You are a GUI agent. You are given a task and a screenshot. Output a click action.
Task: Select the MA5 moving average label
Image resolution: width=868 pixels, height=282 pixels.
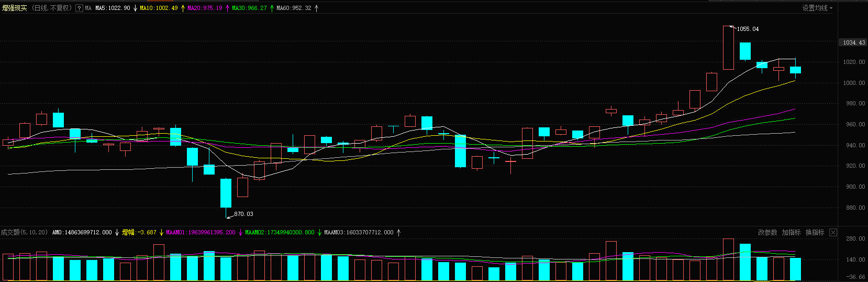(x=113, y=8)
